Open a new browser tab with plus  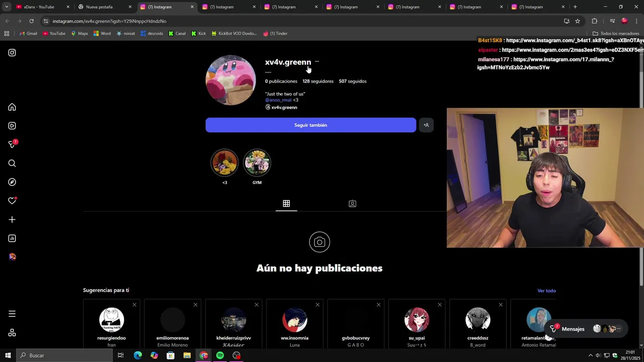pos(575,7)
